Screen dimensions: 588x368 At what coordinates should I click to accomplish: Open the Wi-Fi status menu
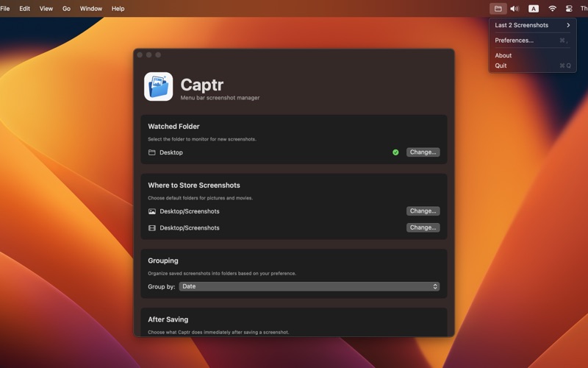[552, 9]
